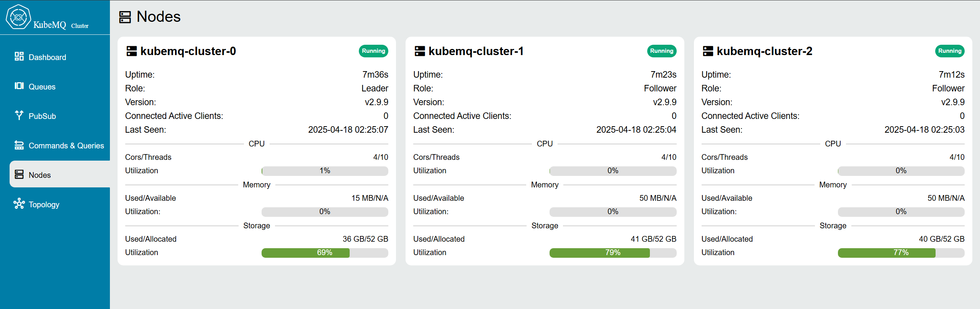Open the Topology view
Image resolution: width=980 pixels, height=309 pixels.
[44, 205]
